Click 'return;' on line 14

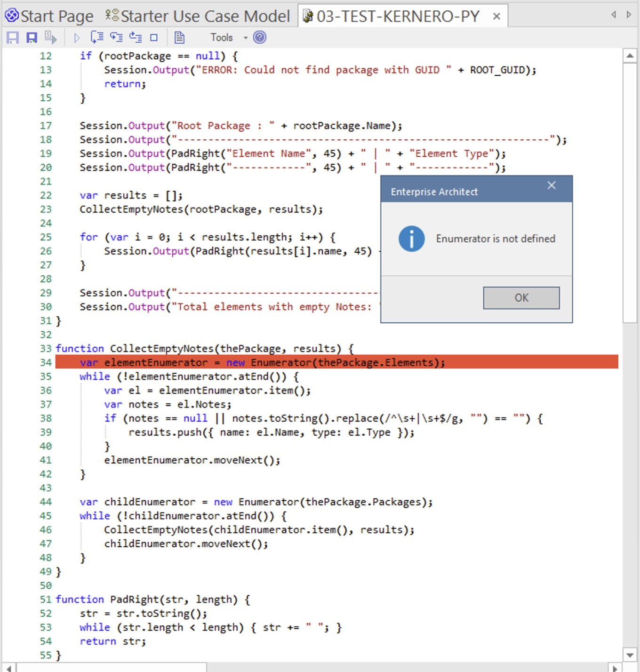(125, 84)
